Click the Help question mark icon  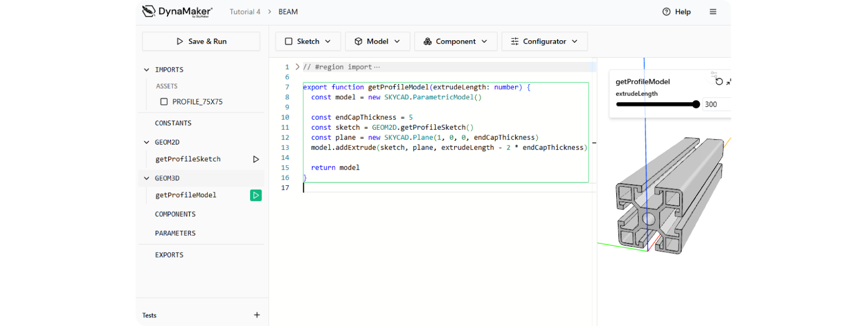tap(666, 11)
